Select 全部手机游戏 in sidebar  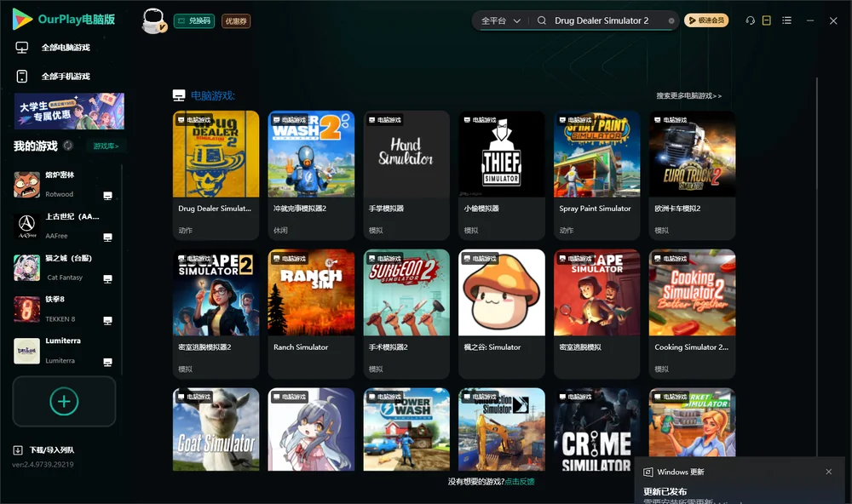[x=66, y=77]
